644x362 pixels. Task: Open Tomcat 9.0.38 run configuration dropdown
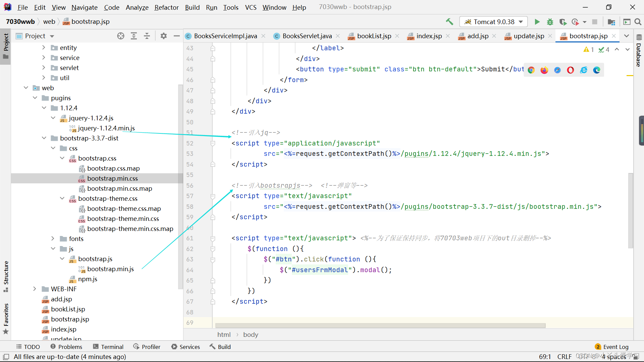[493, 22]
